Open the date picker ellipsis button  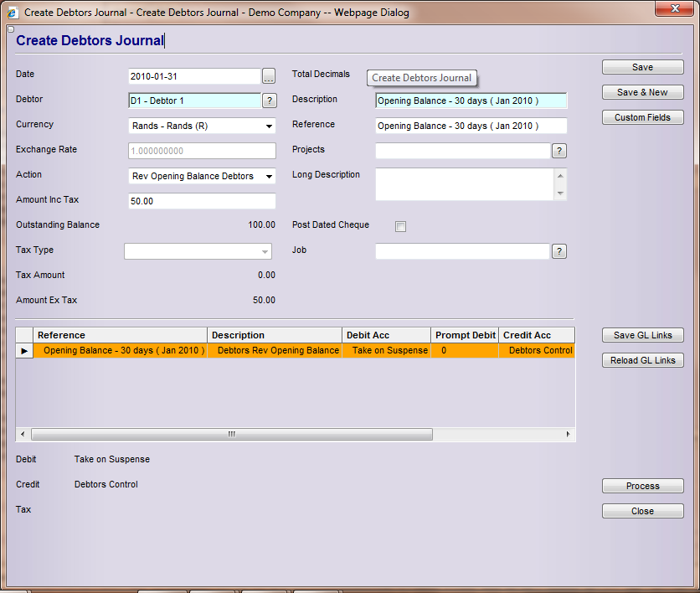click(268, 76)
